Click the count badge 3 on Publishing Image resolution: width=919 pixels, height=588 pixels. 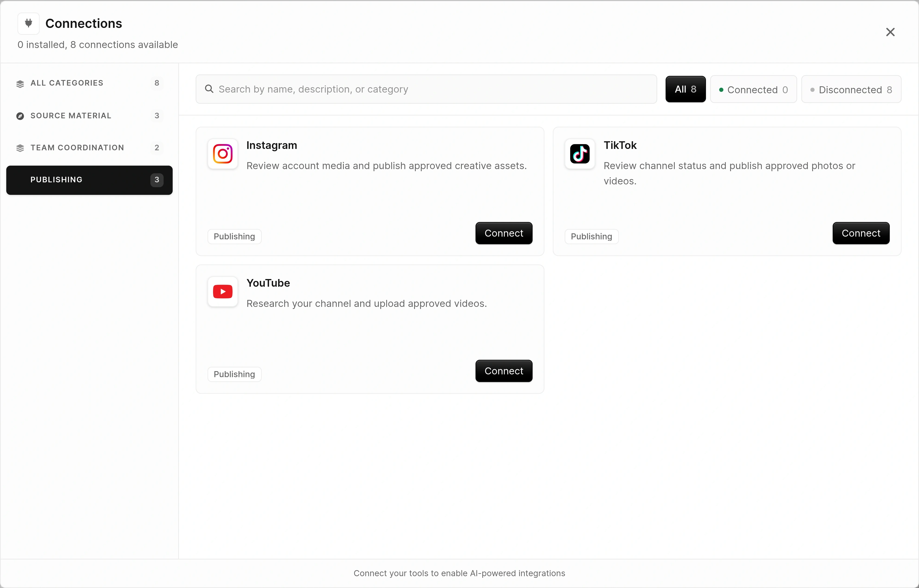tap(157, 180)
